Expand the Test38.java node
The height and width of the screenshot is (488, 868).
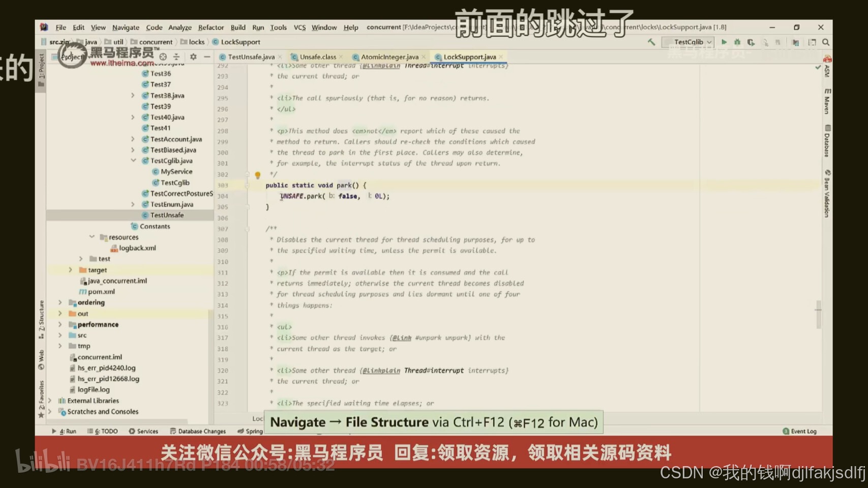click(x=132, y=95)
